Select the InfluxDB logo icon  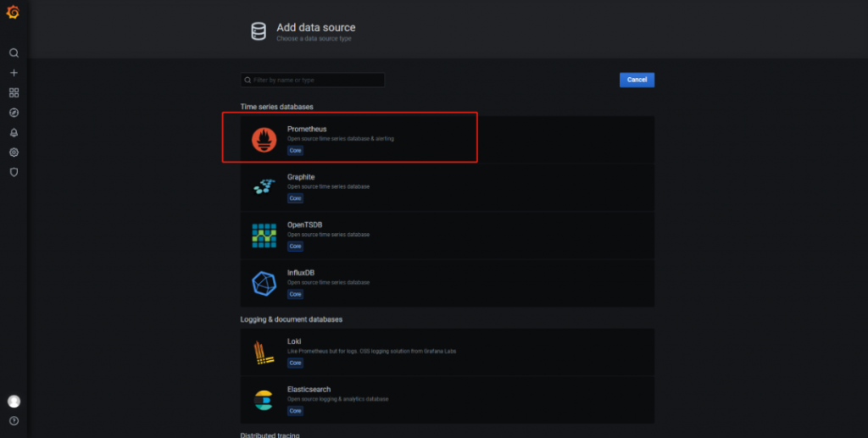pos(264,283)
